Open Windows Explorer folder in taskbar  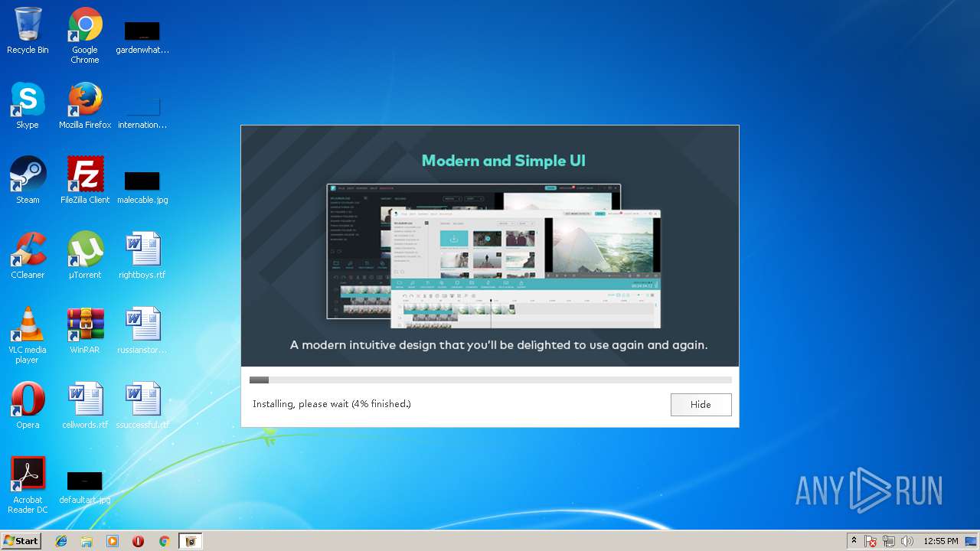coord(87,541)
